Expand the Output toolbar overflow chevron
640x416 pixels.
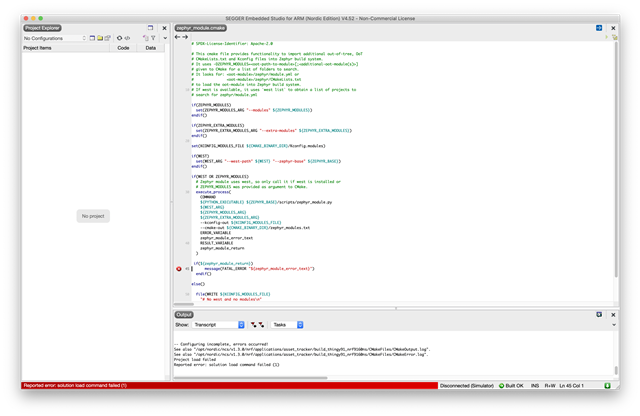pyautogui.click(x=614, y=325)
